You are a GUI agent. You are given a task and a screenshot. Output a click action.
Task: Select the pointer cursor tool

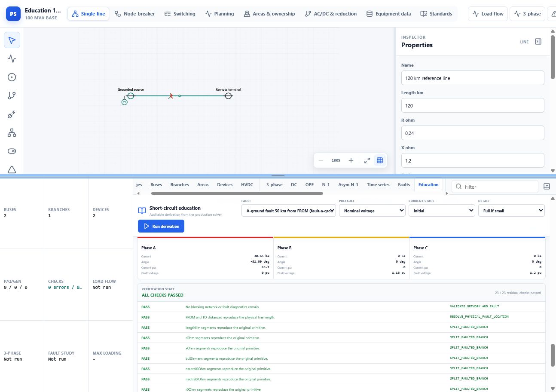[x=12, y=40]
